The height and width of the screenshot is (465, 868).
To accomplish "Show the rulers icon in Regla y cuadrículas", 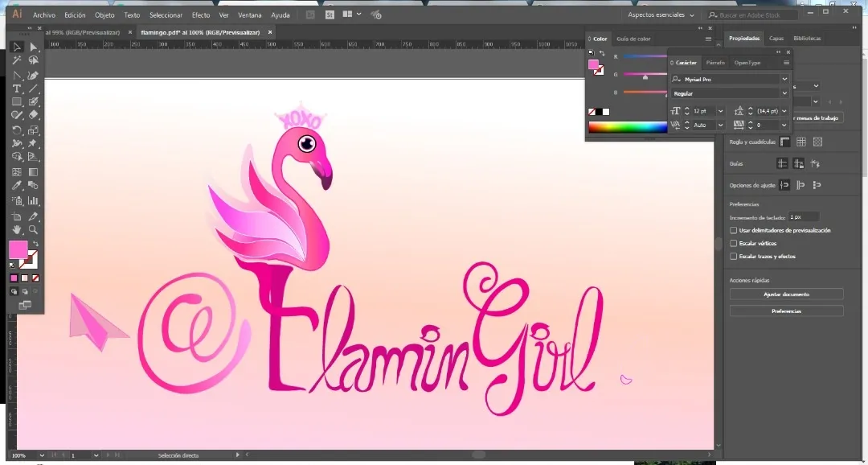I will coord(785,142).
